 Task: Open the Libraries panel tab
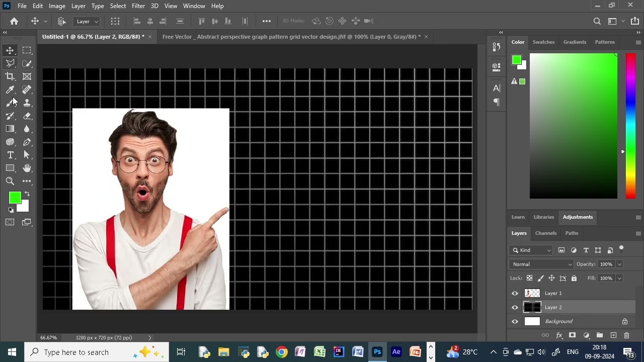click(543, 217)
